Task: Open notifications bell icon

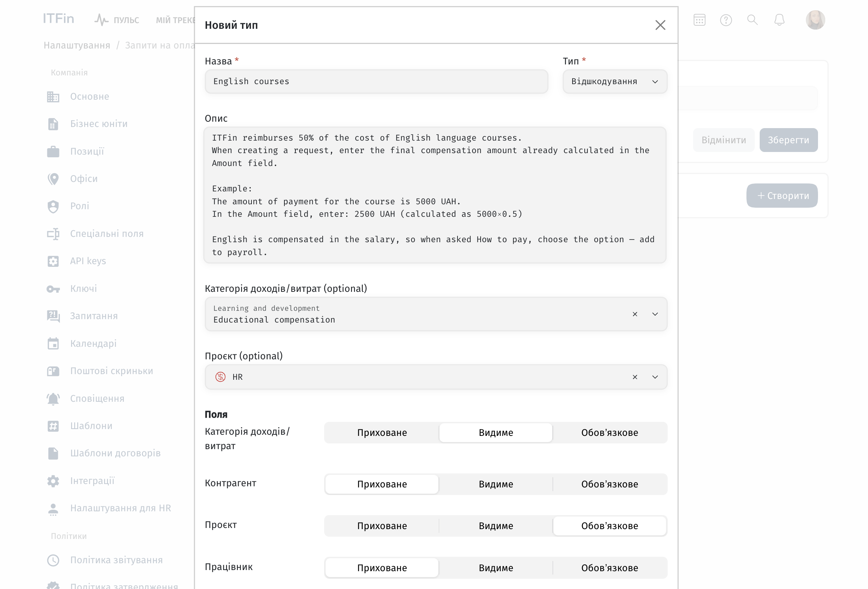Action: (779, 20)
